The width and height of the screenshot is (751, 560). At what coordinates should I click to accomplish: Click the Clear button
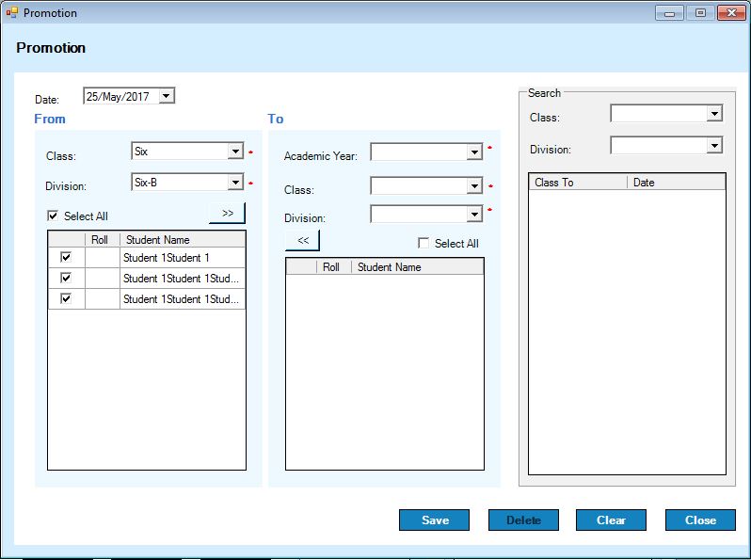[x=611, y=520]
